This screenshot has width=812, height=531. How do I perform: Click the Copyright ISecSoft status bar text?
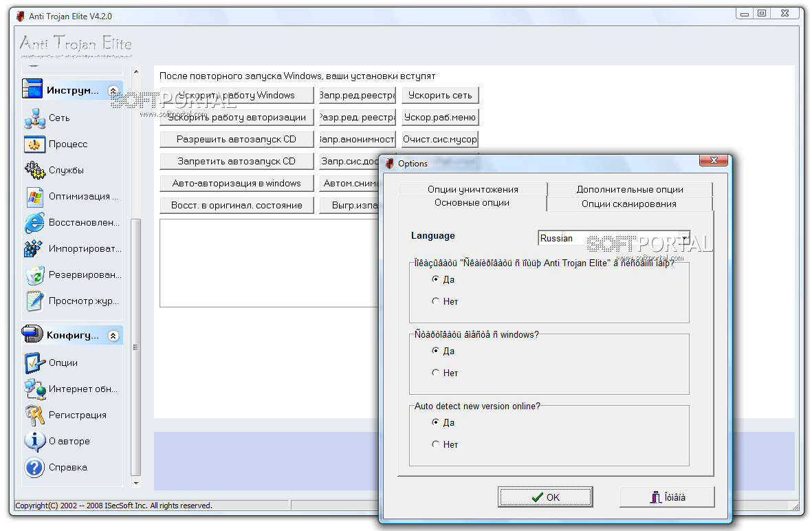[114, 506]
